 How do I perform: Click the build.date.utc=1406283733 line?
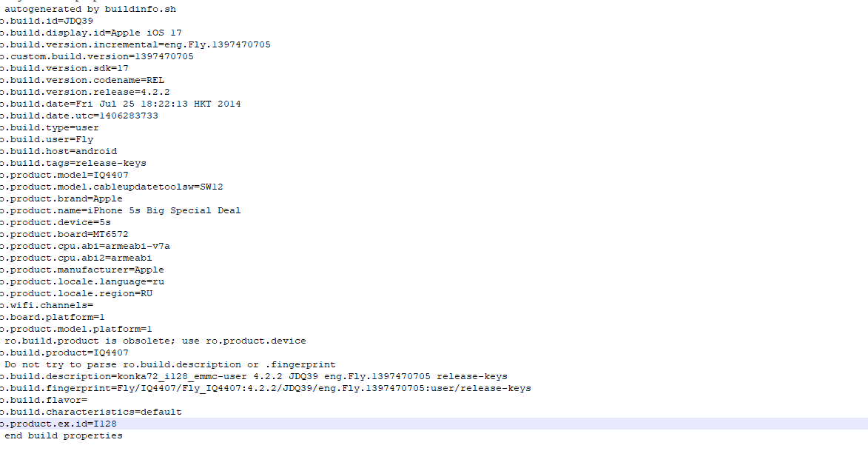(x=79, y=116)
